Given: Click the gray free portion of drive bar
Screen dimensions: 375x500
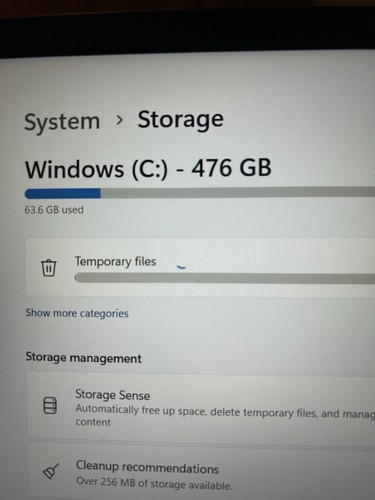Looking at the screenshot, I should [x=238, y=193].
